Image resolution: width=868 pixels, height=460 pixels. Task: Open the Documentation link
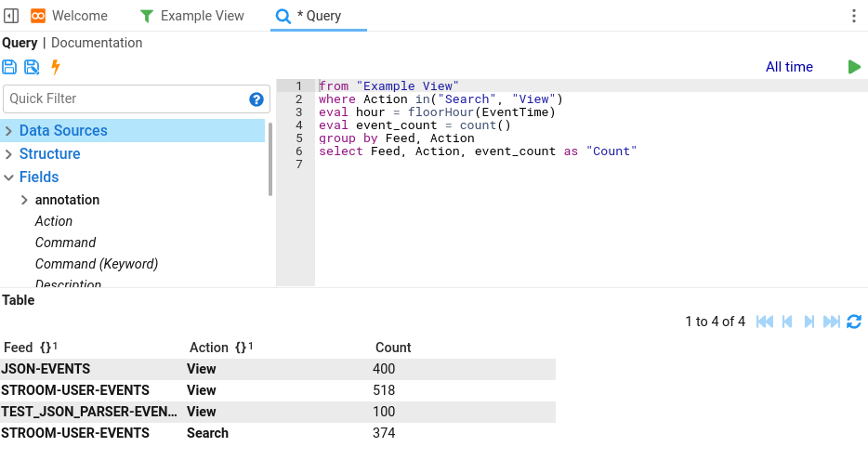coord(97,43)
